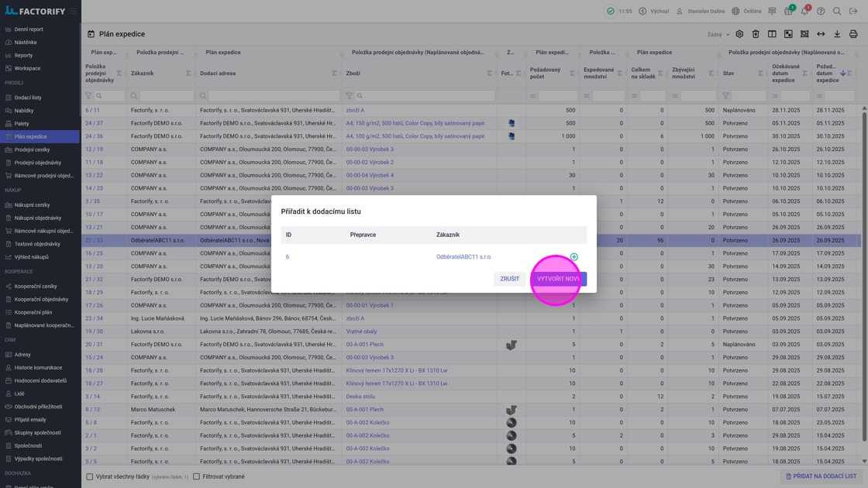Enable 'Filtrovat vybrané' checkbox
The image size is (868, 488).
coord(196,476)
